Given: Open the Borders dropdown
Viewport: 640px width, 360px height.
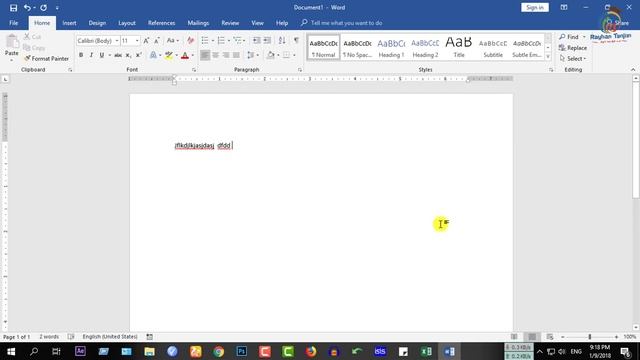Looking at the screenshot, I should pyautogui.click(x=294, y=55).
